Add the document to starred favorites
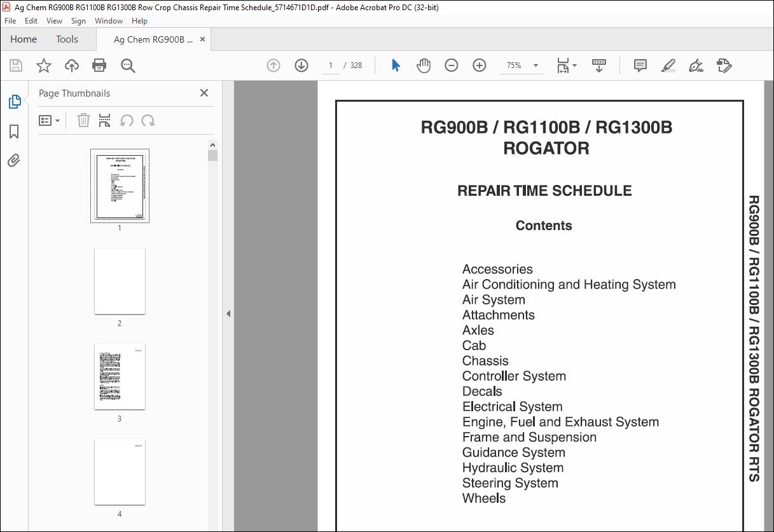 point(44,65)
